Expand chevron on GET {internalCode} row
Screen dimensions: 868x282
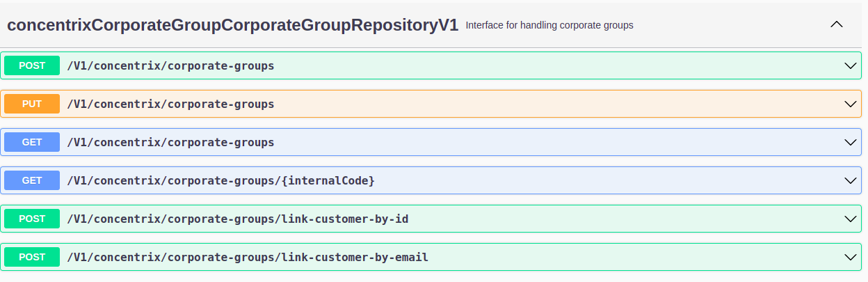pos(850,180)
